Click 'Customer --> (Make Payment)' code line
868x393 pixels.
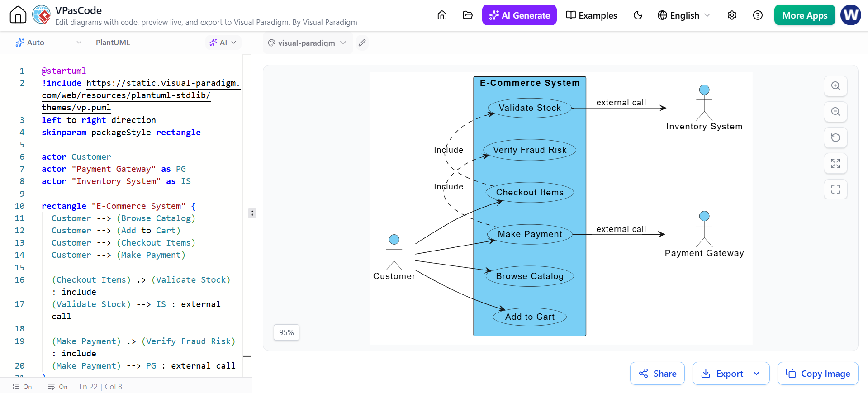(119, 255)
